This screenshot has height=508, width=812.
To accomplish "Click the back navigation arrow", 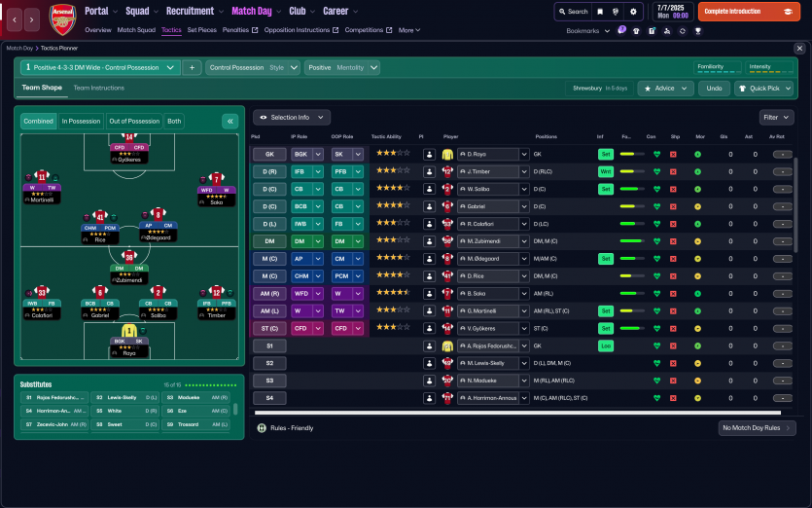I will [x=12, y=18].
